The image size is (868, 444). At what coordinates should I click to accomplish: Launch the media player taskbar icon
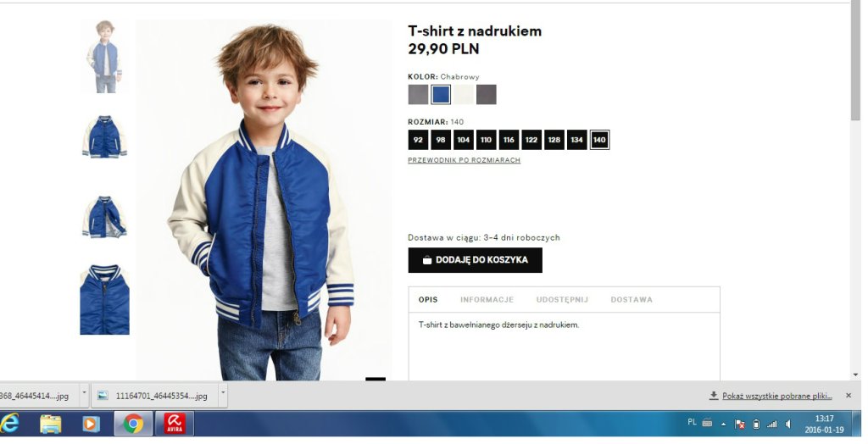tap(90, 424)
